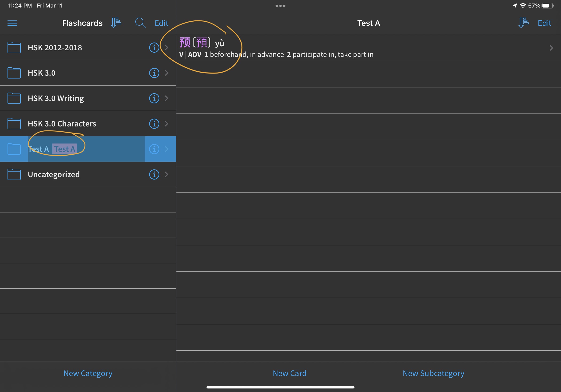Select the HSK 2012-2018 folder
This screenshot has width=561, height=392.
pyautogui.click(x=55, y=48)
